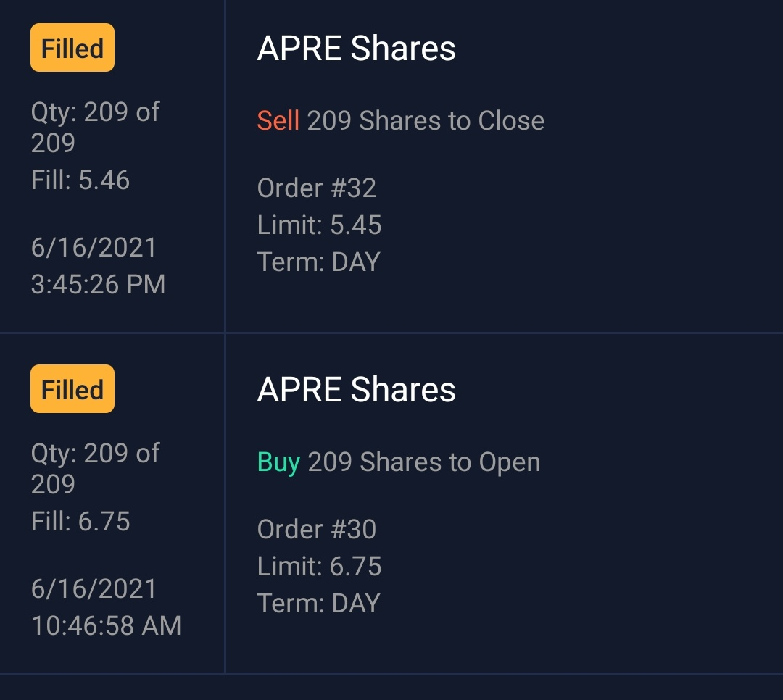Select the sell order's Qty: 209 of 209
Image resolution: width=783 pixels, height=700 pixels.
pyautogui.click(x=95, y=127)
